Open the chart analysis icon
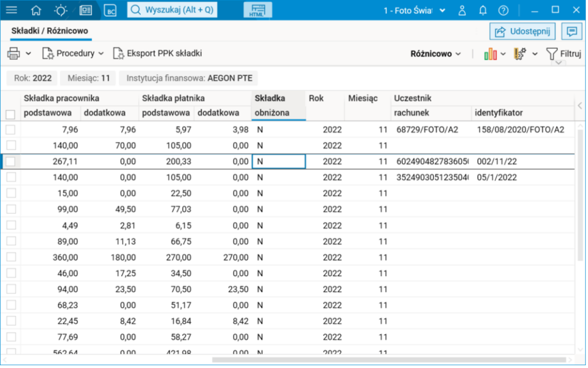The height and width of the screenshot is (368, 588). [490, 54]
